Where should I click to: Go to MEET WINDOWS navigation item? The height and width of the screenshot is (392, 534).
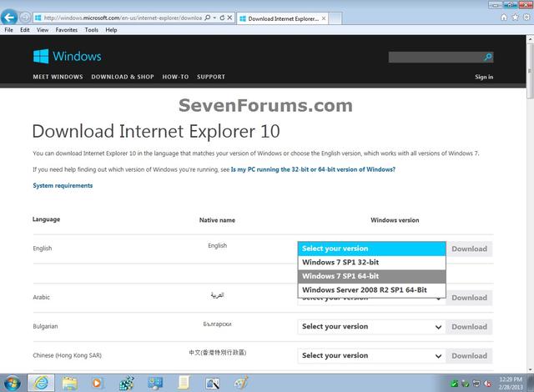click(58, 77)
